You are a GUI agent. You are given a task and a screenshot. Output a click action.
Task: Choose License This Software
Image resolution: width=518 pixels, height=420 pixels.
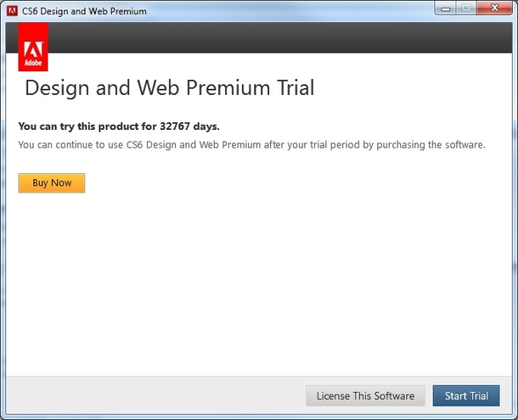click(x=365, y=395)
